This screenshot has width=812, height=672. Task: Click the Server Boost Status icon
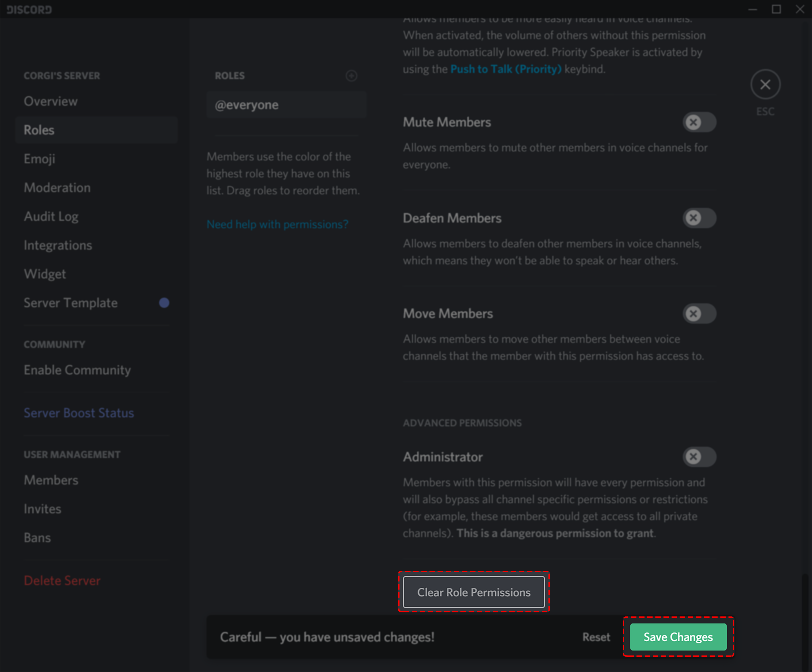(x=79, y=412)
